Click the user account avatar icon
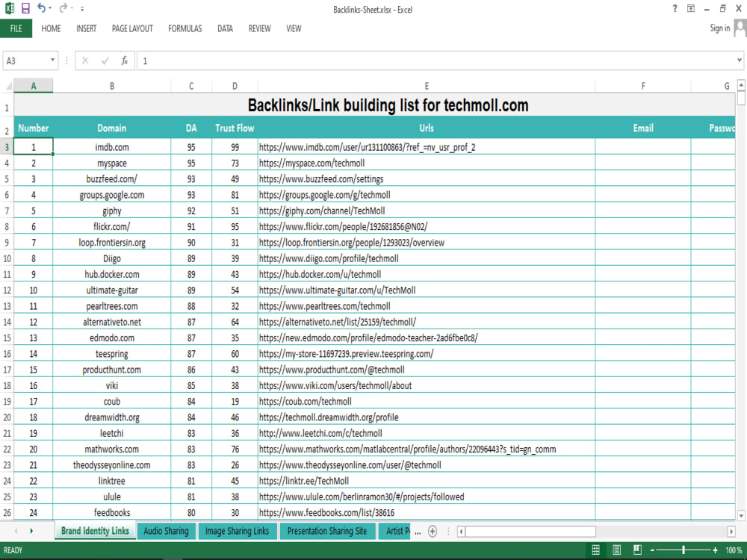The image size is (747, 560). point(740,28)
